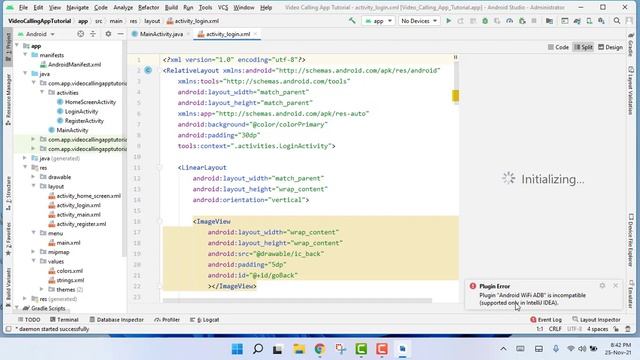Open the TODO tool window

[x=29, y=320]
